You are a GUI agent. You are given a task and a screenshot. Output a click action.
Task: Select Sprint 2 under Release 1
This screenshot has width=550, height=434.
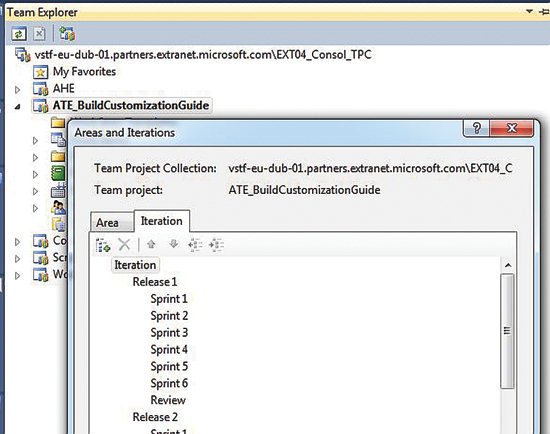pos(169,316)
